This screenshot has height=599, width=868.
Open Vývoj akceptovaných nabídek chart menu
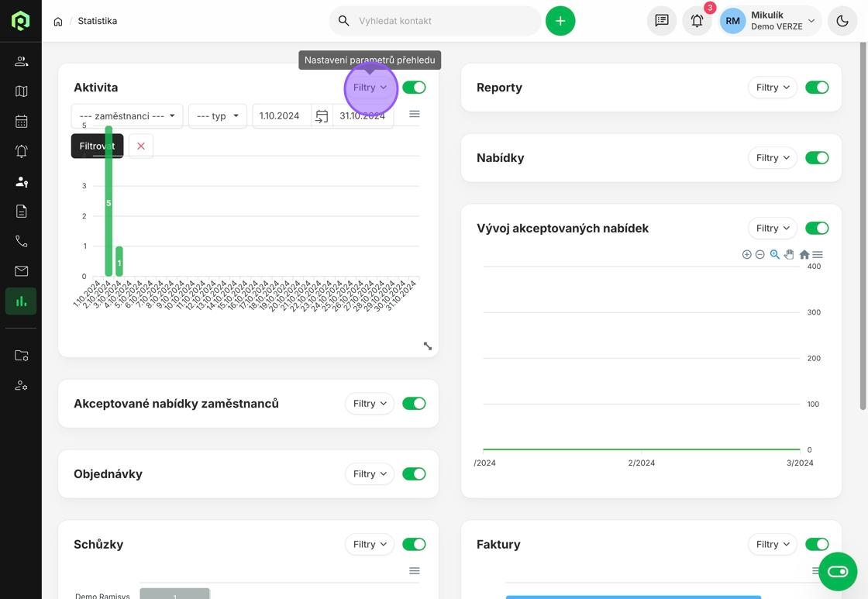click(x=818, y=255)
